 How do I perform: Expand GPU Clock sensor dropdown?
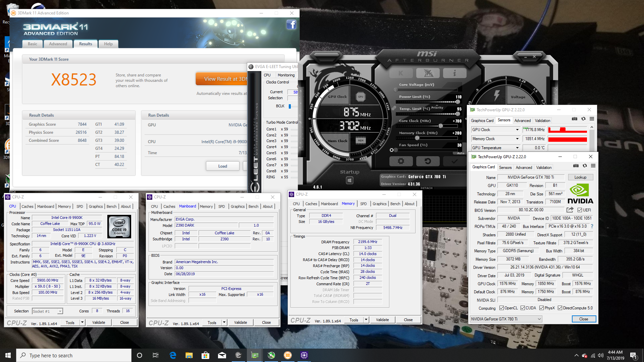(517, 130)
